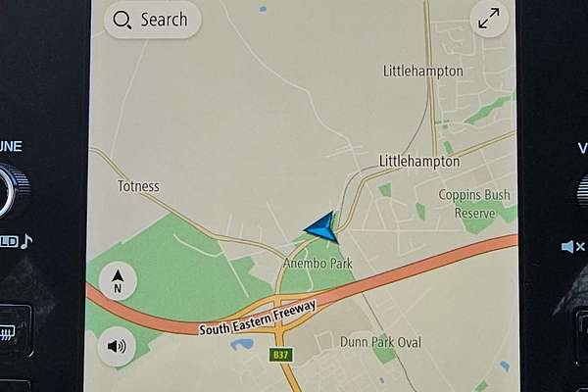Push the rear defrost button

8,332
